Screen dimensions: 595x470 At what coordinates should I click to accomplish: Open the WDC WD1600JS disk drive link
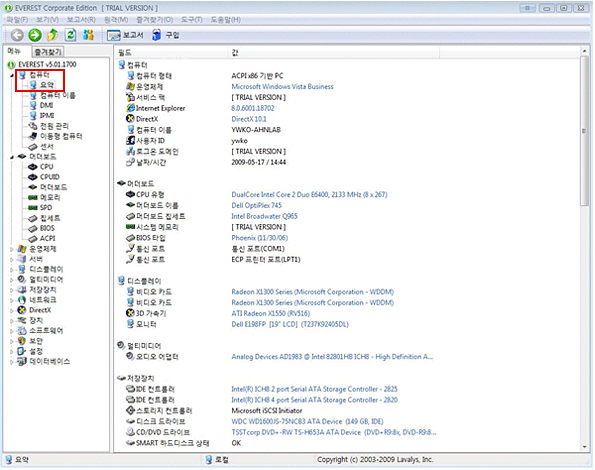click(307, 422)
